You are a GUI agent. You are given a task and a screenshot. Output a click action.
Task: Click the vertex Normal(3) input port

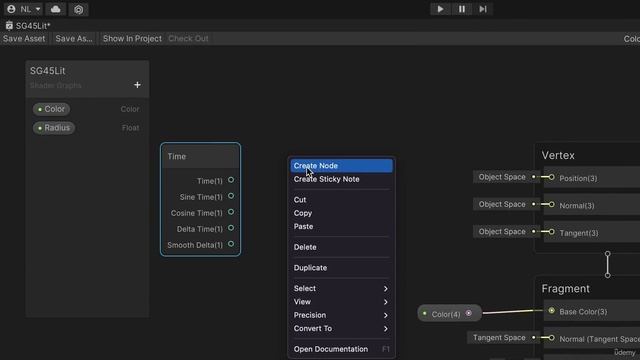(x=551, y=204)
